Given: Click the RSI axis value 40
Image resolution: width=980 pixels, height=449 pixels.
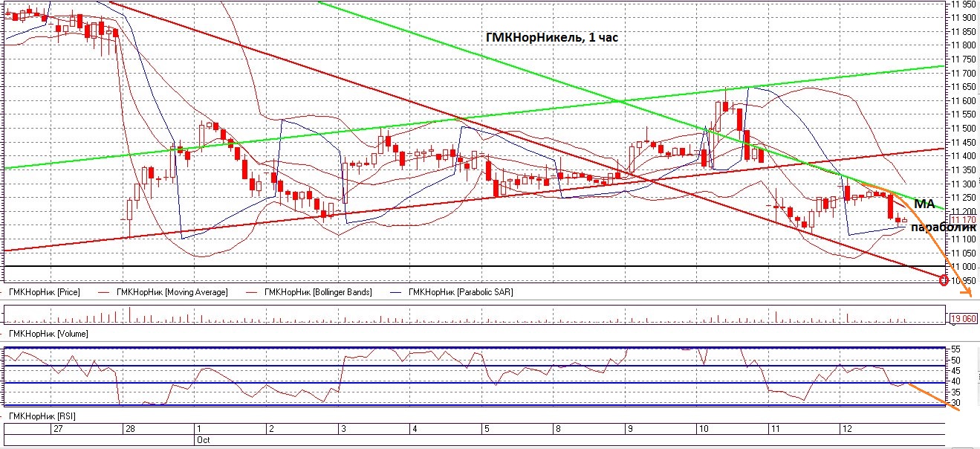Looking at the screenshot, I should (958, 381).
